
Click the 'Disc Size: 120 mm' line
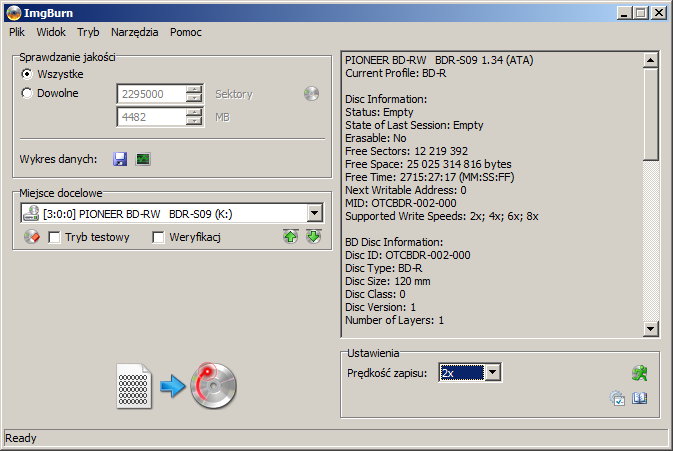pos(388,281)
